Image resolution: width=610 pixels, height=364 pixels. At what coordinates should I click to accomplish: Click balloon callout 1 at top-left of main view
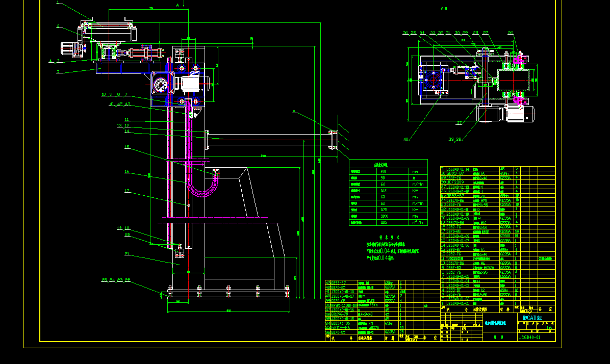(x=58, y=3)
